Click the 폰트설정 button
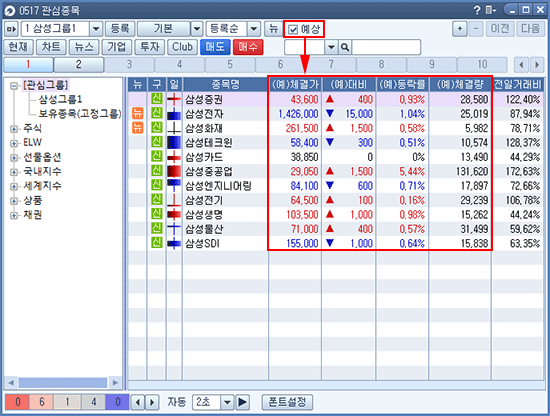 [x=287, y=402]
